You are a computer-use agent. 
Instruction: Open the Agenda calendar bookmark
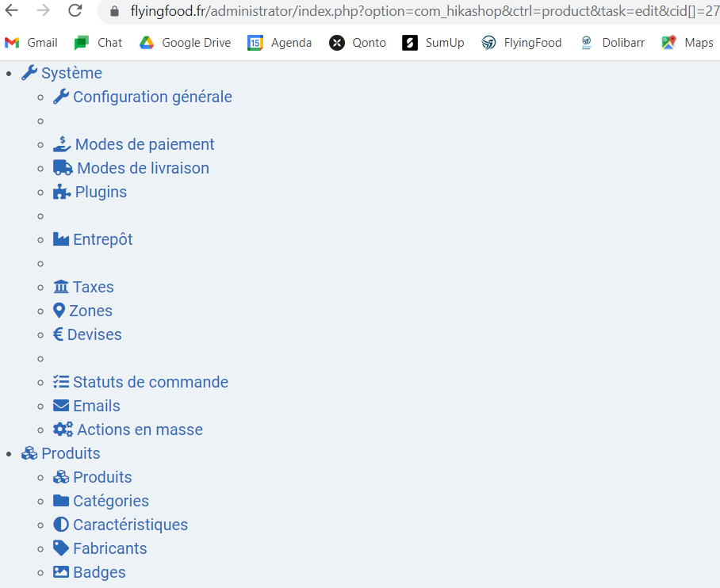[x=280, y=43]
